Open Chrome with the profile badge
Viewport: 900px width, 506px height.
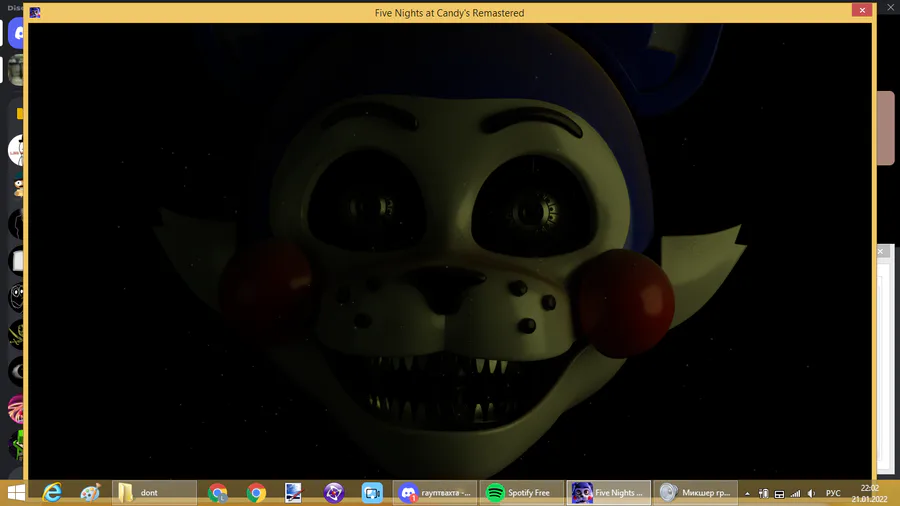pyautogui.click(x=218, y=493)
